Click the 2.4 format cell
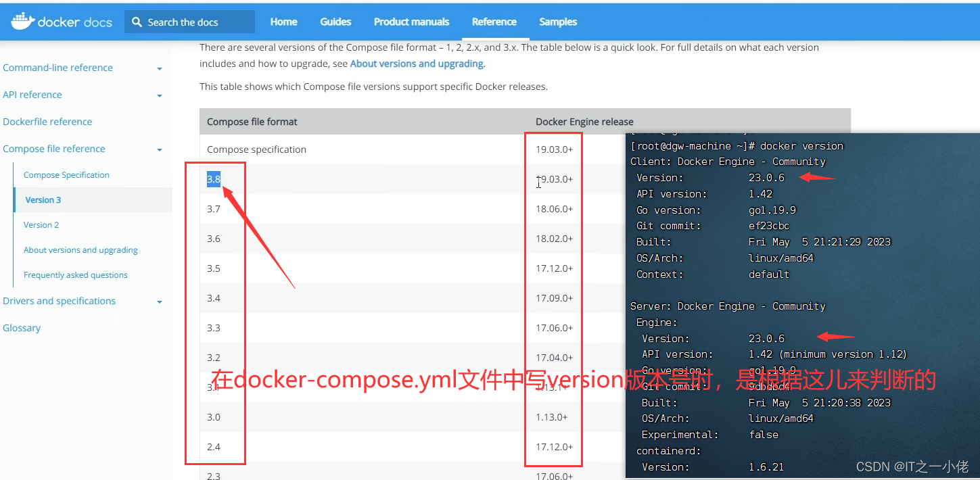This screenshot has height=480, width=980. coord(214,447)
